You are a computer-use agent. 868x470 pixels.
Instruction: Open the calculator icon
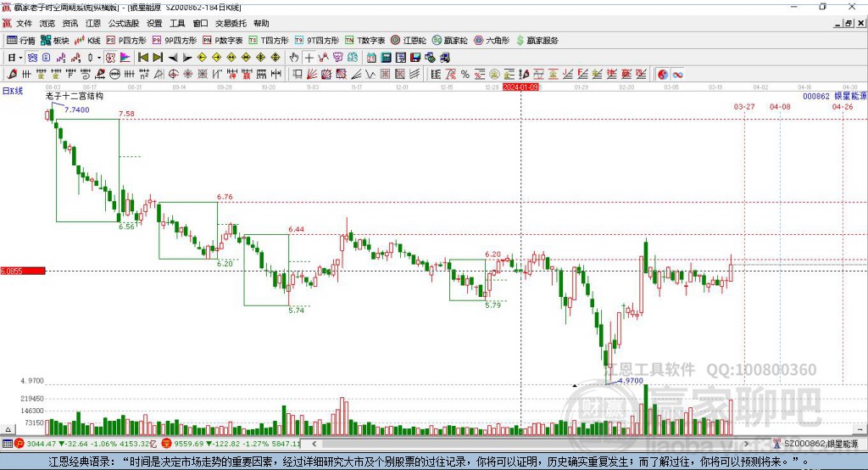pyautogui.click(x=386, y=58)
